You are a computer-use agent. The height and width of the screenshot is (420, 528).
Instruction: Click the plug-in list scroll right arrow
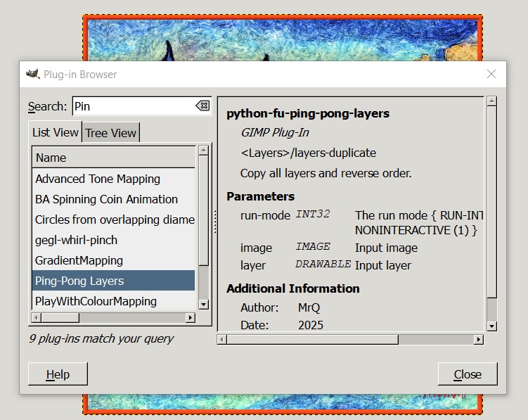coord(191,317)
